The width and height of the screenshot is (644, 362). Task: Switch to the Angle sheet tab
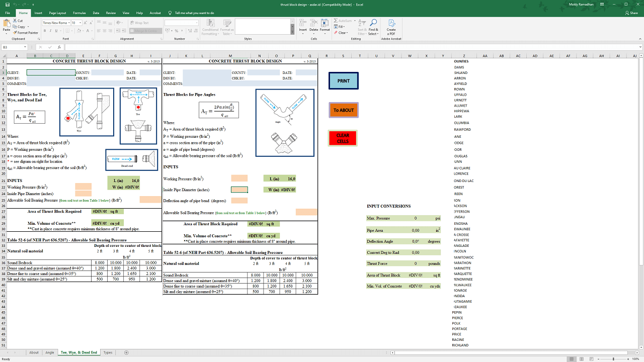pyautogui.click(x=49, y=352)
